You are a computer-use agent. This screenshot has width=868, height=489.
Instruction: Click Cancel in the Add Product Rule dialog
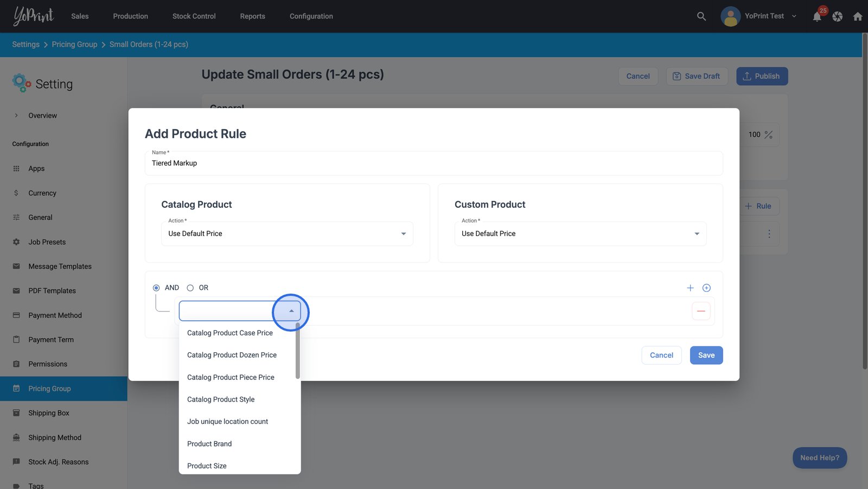[x=661, y=355]
